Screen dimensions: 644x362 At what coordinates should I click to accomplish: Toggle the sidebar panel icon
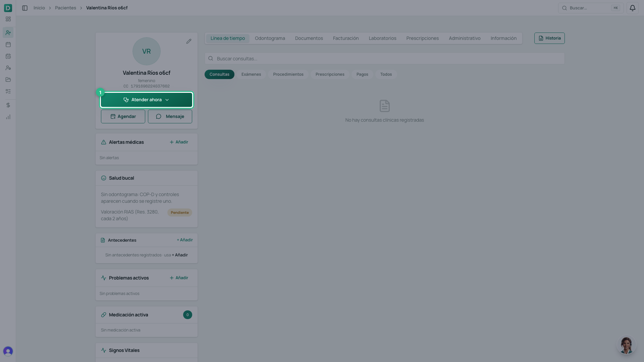[25, 8]
